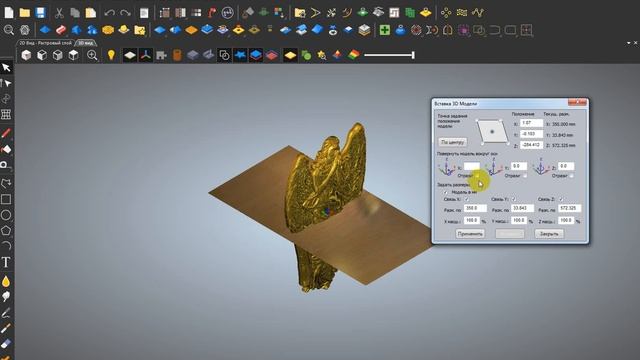The height and width of the screenshot is (360, 640).
Task: Click the size Y input field showing 33.843
Action: [x=522, y=208]
